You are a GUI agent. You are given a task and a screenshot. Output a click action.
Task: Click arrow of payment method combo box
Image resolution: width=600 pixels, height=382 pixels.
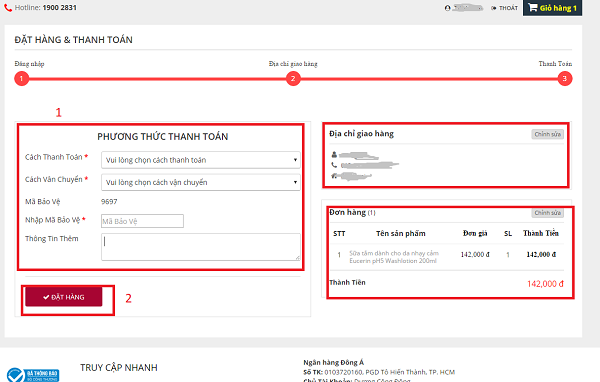(x=295, y=160)
